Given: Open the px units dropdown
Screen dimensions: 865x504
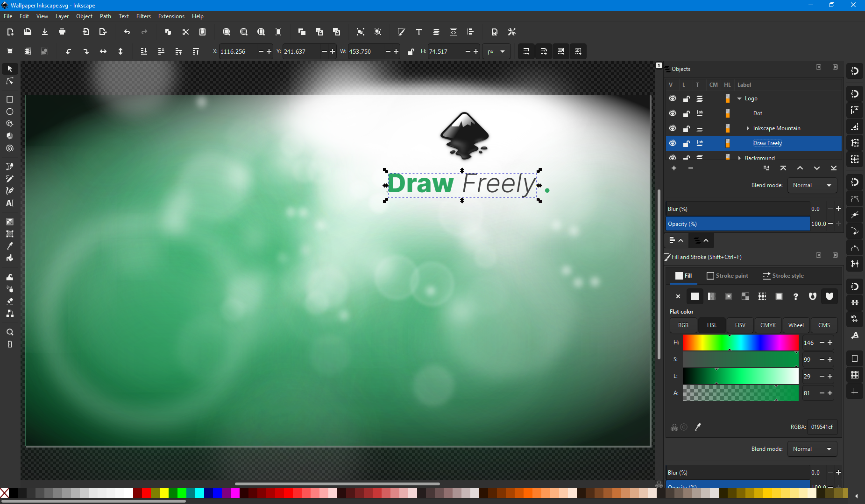Looking at the screenshot, I should click(496, 51).
